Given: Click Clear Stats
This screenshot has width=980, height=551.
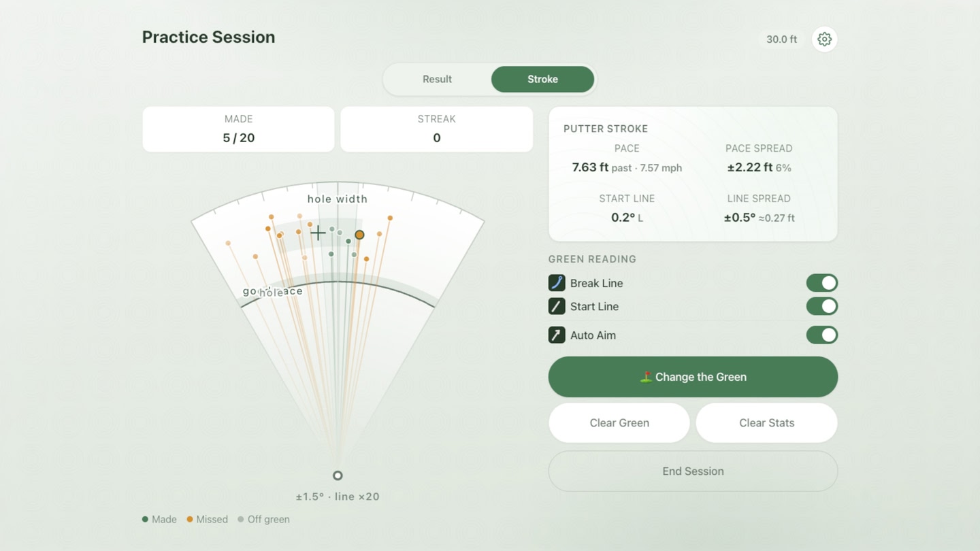Looking at the screenshot, I should (766, 422).
